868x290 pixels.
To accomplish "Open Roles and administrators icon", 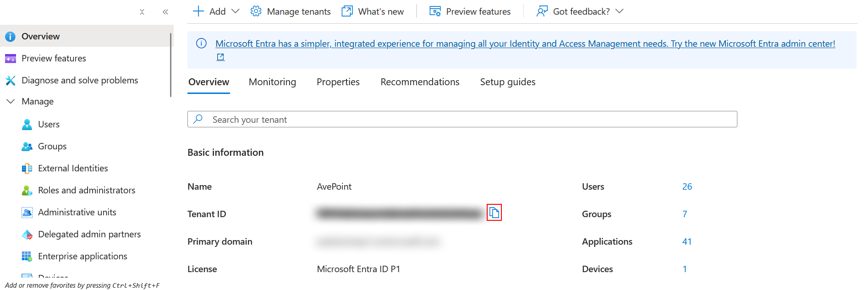I will pos(27,191).
